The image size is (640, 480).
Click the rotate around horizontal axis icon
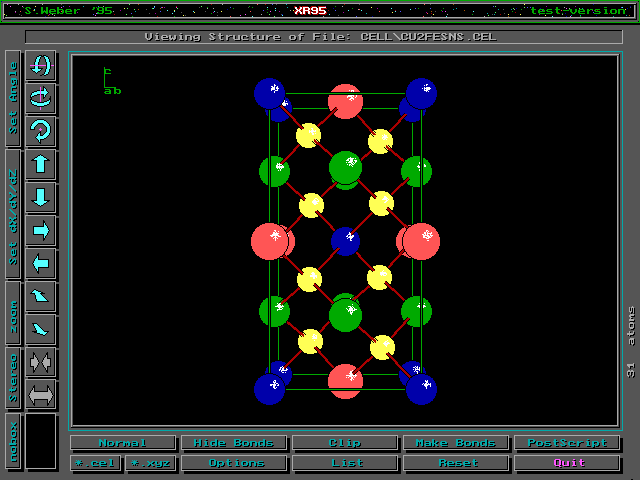pyautogui.click(x=40, y=65)
